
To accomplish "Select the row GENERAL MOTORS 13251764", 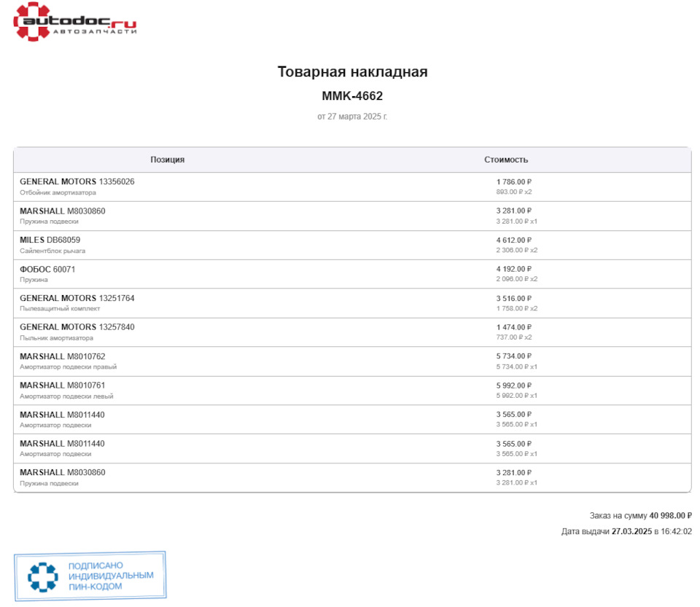I will 352,303.
